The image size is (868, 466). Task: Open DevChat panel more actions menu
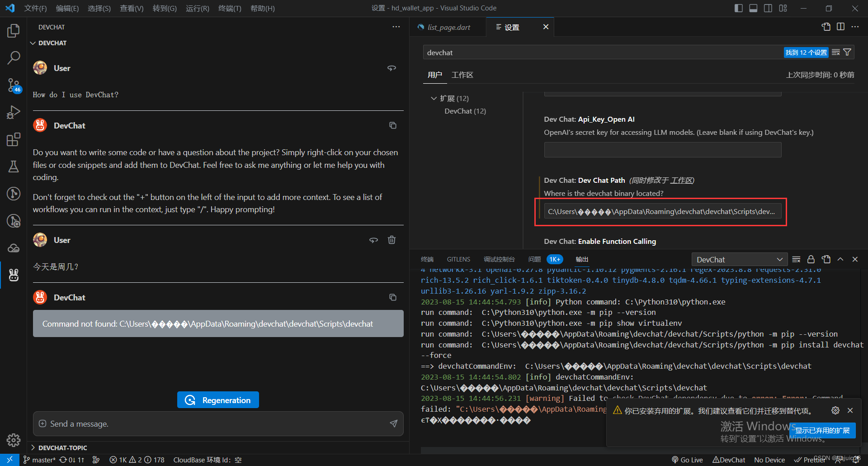396,27
